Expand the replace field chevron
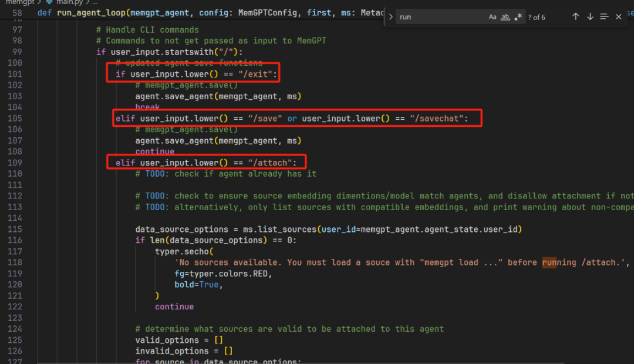634x364 pixels. click(391, 17)
